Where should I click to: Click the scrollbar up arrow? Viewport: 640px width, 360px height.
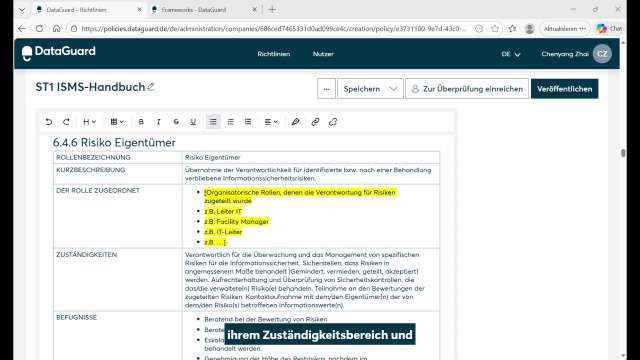point(623,42)
